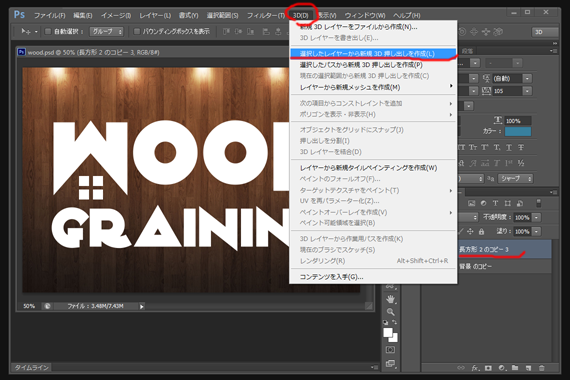Open the グループ auto-select dropdown
This screenshot has height=380, width=570.
107,32
